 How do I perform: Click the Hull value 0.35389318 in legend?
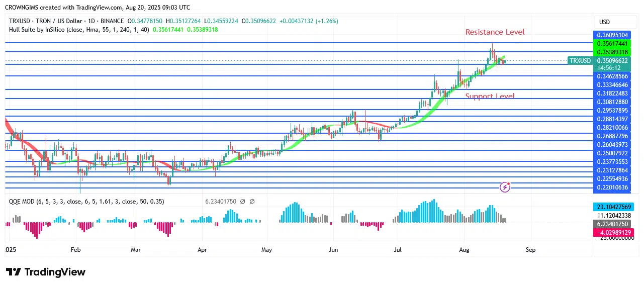point(203,30)
